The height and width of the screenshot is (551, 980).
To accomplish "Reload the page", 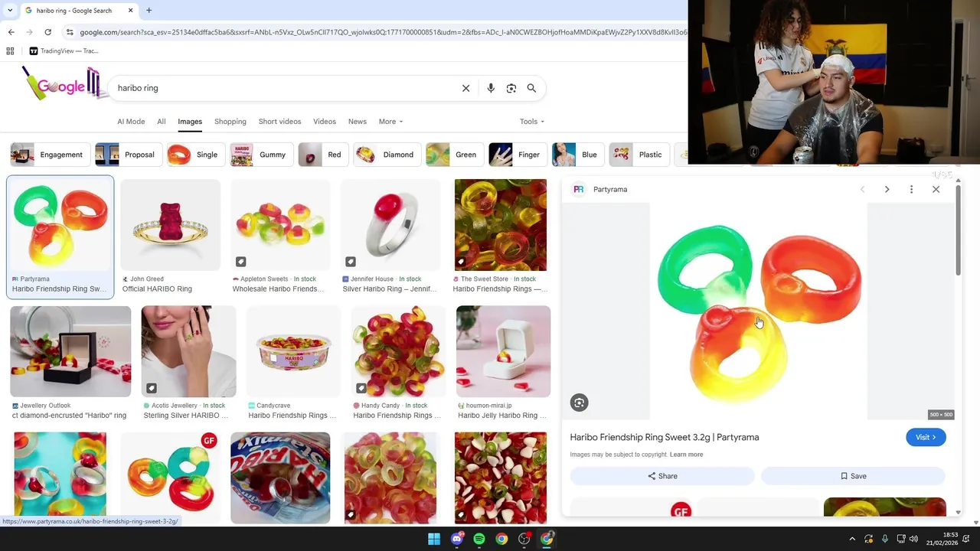I will click(x=47, y=32).
